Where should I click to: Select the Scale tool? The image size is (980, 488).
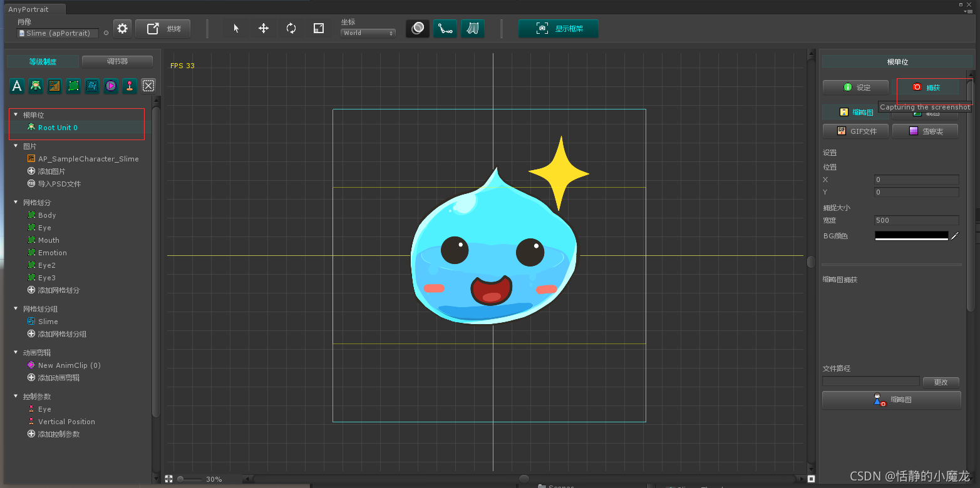click(319, 28)
